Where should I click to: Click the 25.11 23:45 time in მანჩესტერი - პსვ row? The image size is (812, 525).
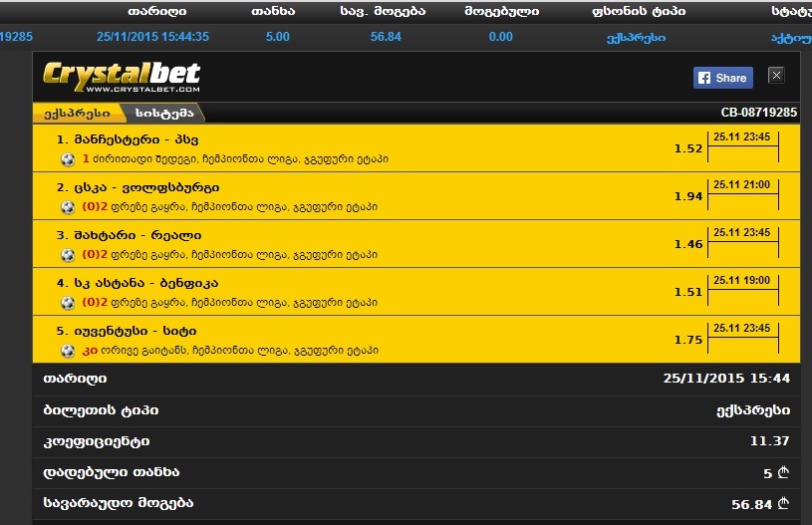741,137
